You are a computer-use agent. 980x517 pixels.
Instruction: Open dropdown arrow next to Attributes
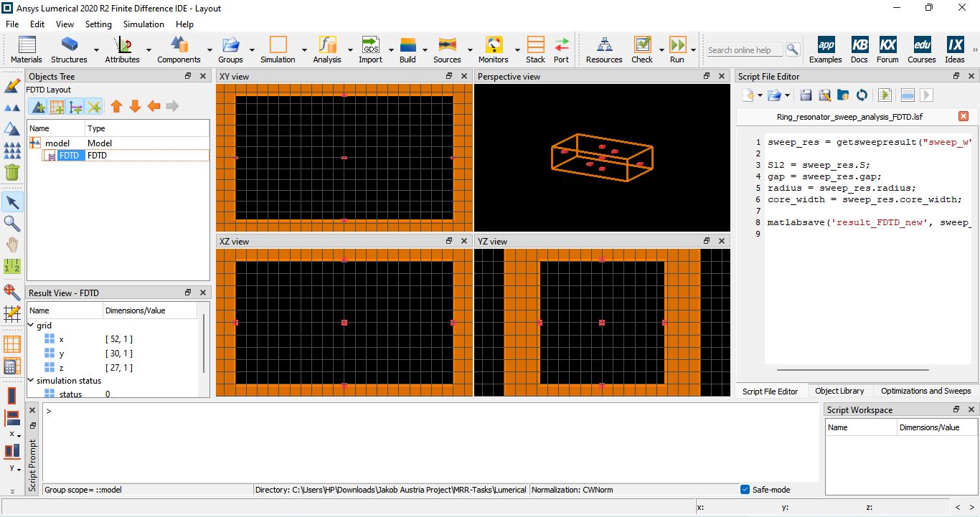click(149, 50)
